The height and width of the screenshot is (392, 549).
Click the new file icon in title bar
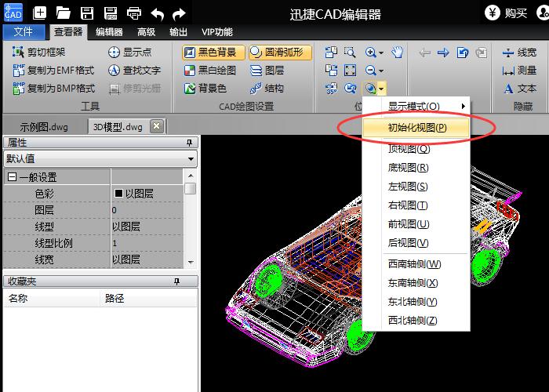tap(39, 13)
